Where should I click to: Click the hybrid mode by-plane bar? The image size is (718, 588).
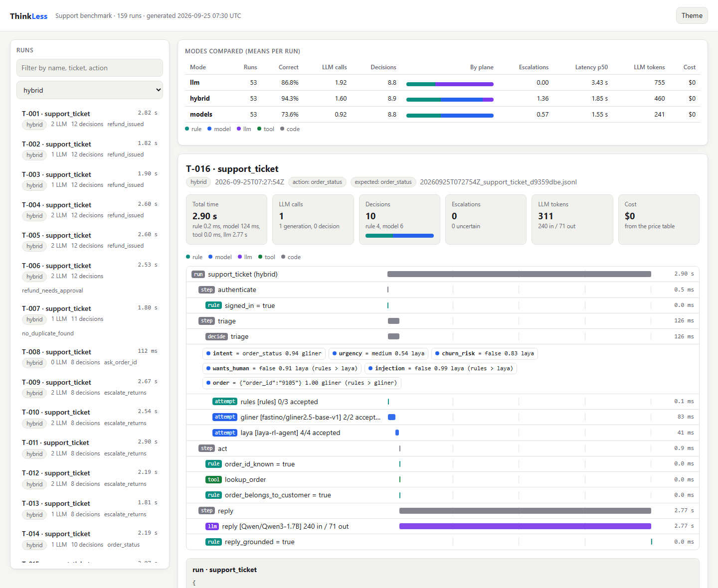pos(450,100)
